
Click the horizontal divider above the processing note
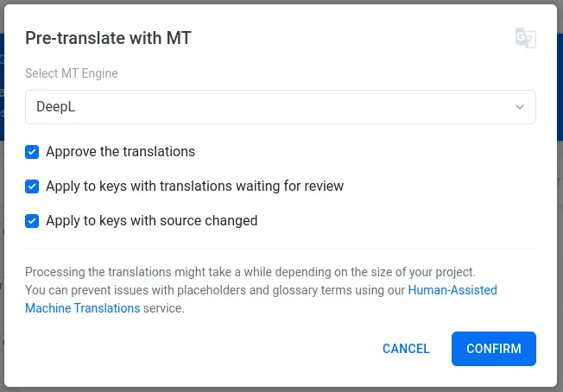[280, 249]
